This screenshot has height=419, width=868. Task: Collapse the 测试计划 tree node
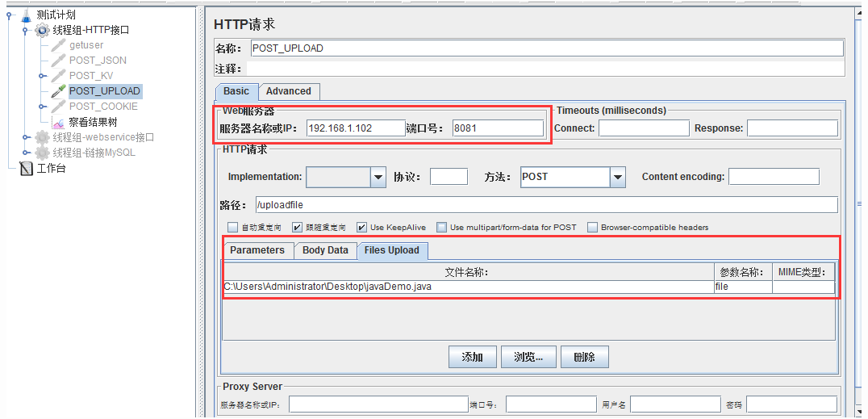point(8,15)
